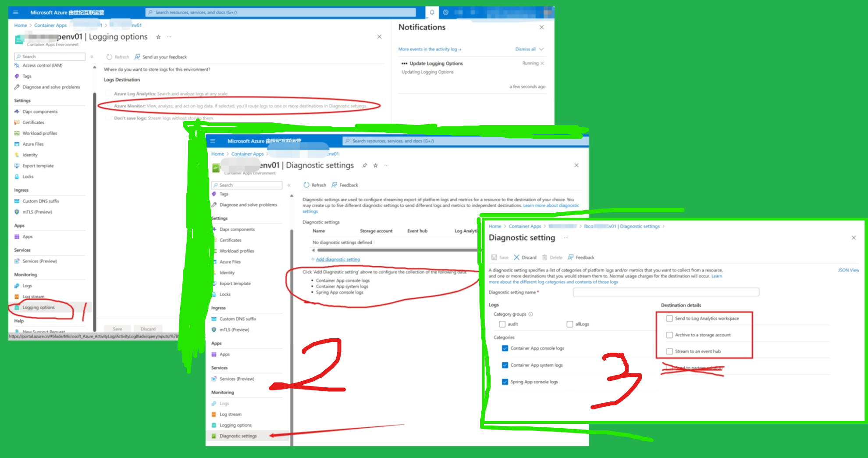868x458 pixels.
Task: Open the portal settings gear icon
Action: pos(445,12)
